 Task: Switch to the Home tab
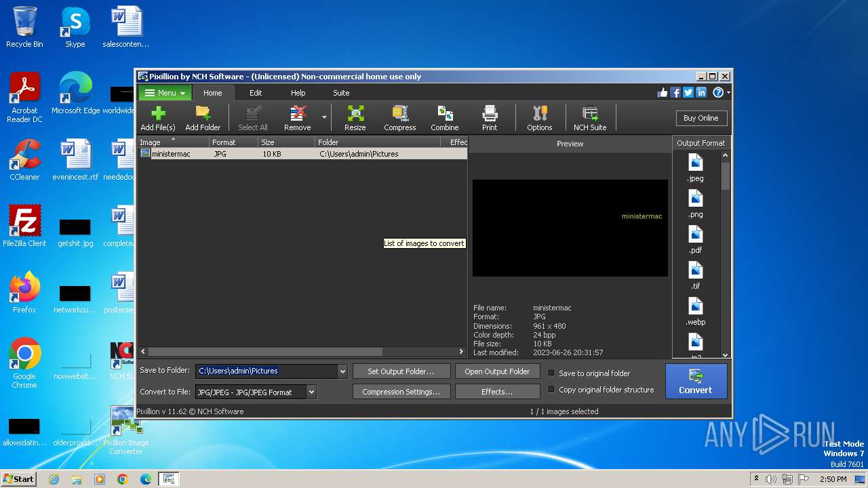[212, 93]
